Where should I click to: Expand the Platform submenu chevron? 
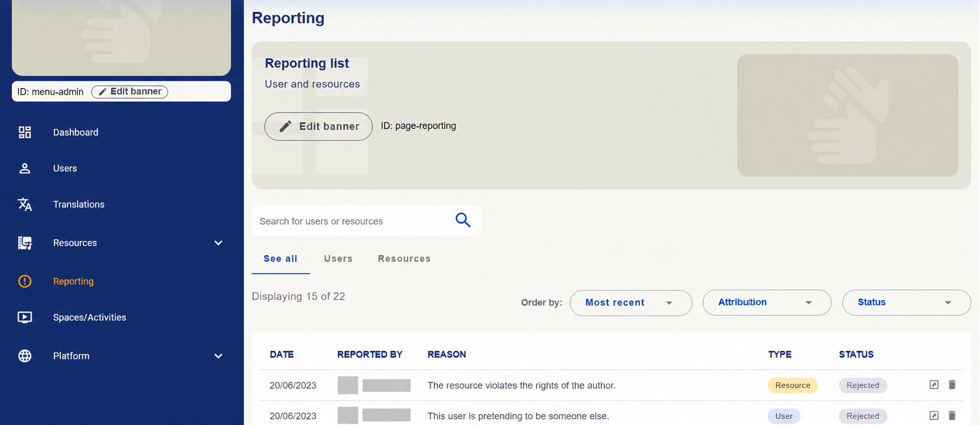click(218, 356)
